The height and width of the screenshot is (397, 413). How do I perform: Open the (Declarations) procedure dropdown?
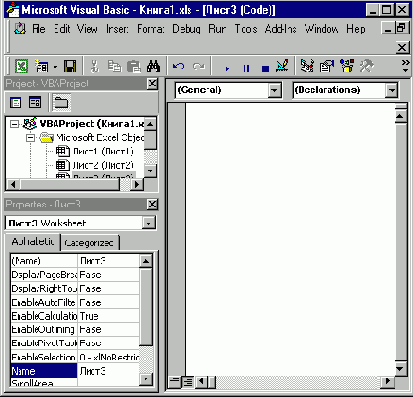[x=392, y=90]
